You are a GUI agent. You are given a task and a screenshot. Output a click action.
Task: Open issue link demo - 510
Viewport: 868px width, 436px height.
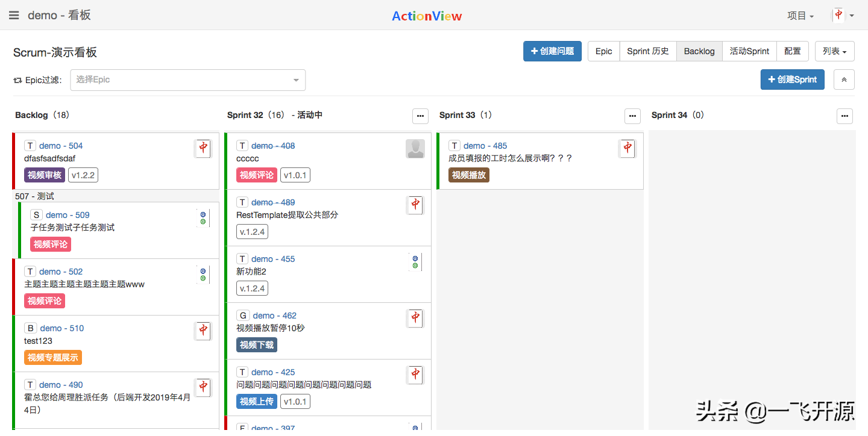(x=61, y=328)
